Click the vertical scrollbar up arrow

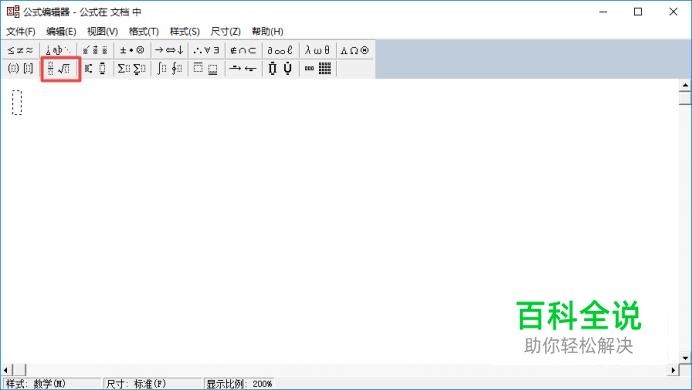click(685, 85)
